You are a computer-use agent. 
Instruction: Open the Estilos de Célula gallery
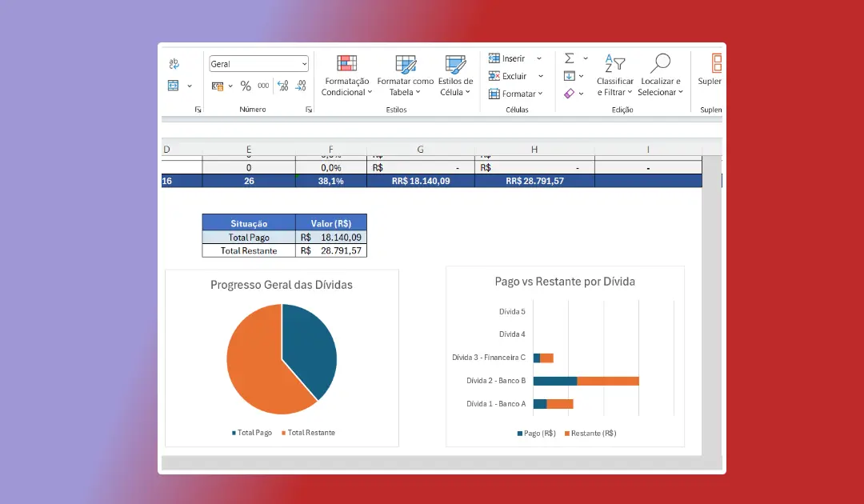[455, 76]
